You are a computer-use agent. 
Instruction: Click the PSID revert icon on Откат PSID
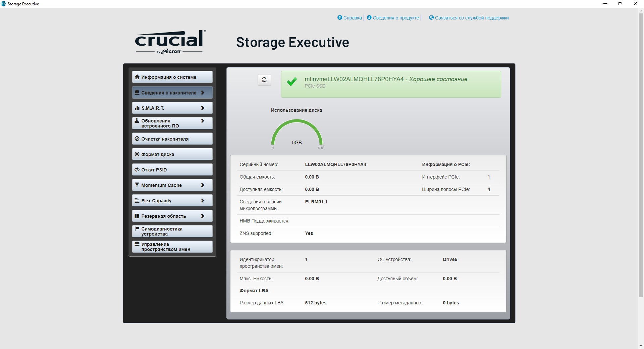coord(137,169)
